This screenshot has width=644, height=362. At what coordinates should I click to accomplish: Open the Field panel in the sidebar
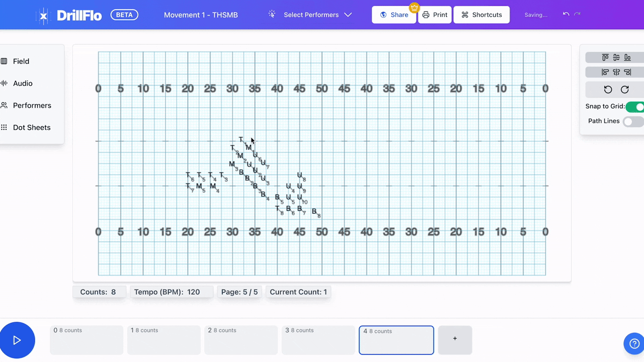click(x=21, y=61)
